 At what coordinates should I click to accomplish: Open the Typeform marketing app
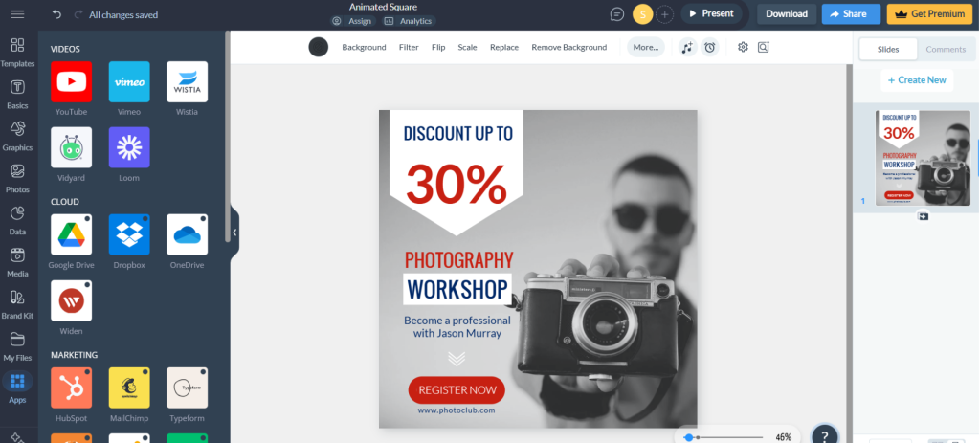(x=187, y=388)
